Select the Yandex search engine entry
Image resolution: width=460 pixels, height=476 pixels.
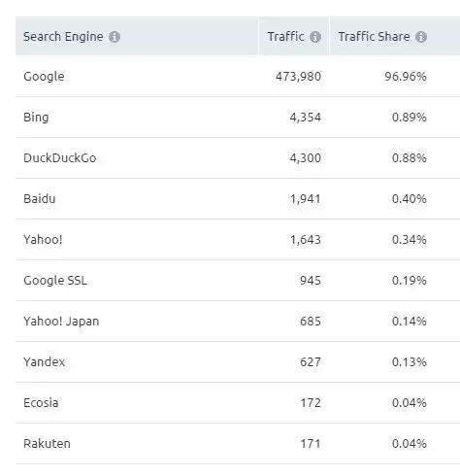pyautogui.click(x=44, y=362)
